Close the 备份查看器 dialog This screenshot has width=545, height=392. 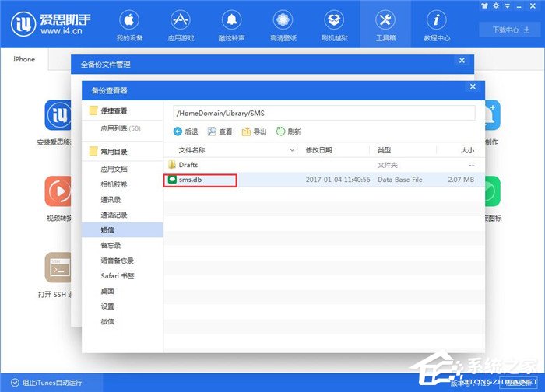coord(473,86)
